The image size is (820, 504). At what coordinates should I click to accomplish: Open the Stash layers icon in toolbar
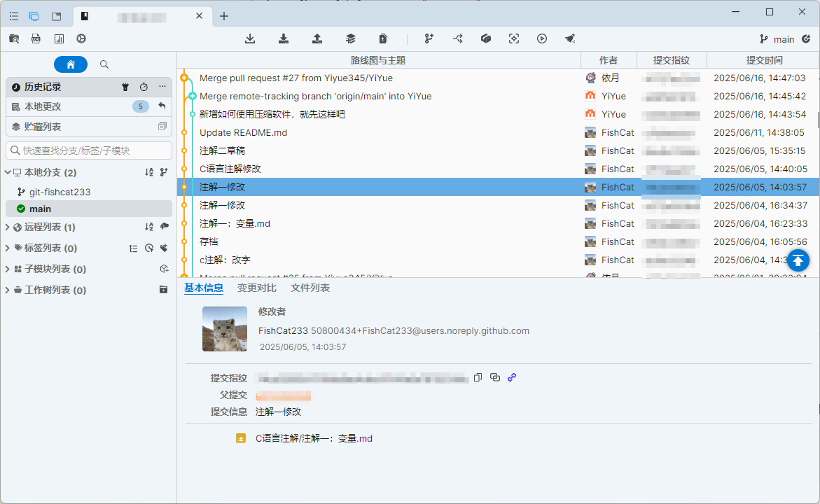pos(351,39)
